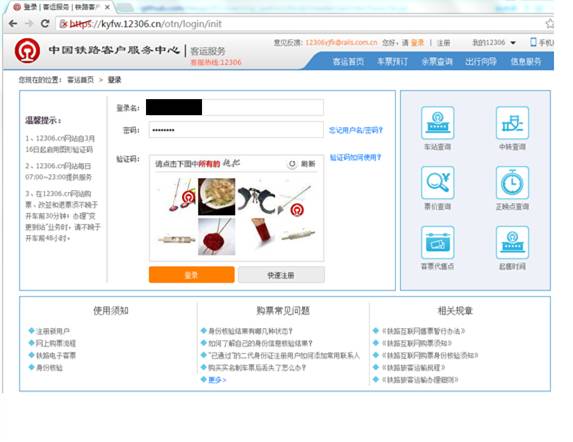Click the orange 登录 login button
This screenshot has width=573, height=442.
tap(191, 275)
